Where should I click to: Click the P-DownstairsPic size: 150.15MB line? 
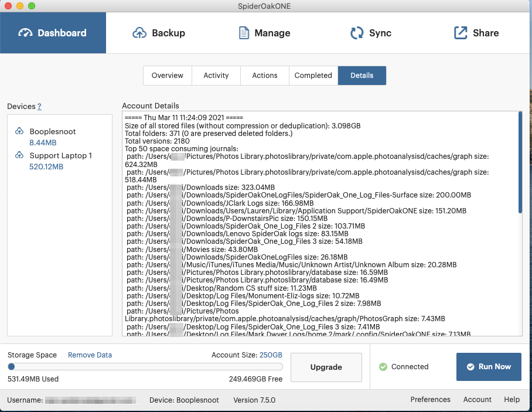(227, 218)
